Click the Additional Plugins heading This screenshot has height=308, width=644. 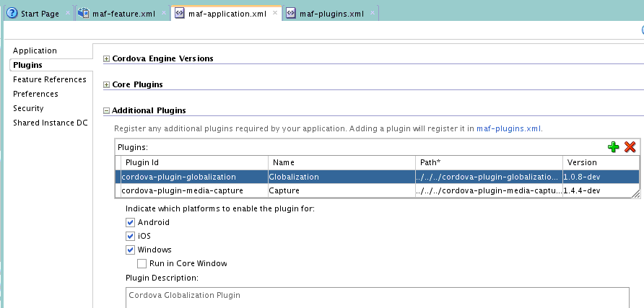point(149,110)
